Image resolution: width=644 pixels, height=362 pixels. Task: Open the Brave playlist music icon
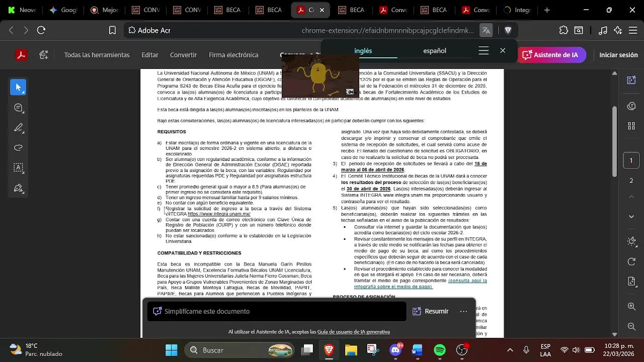pos(603,30)
